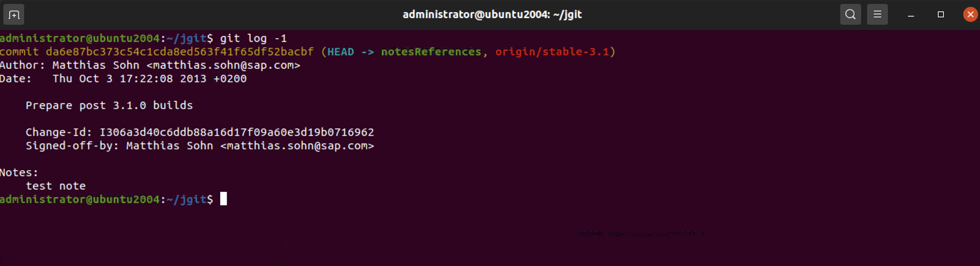Screen dimensions: 980x266
Task: Click the 'Prepare post 3.1.0 builds' message
Action: 109,105
